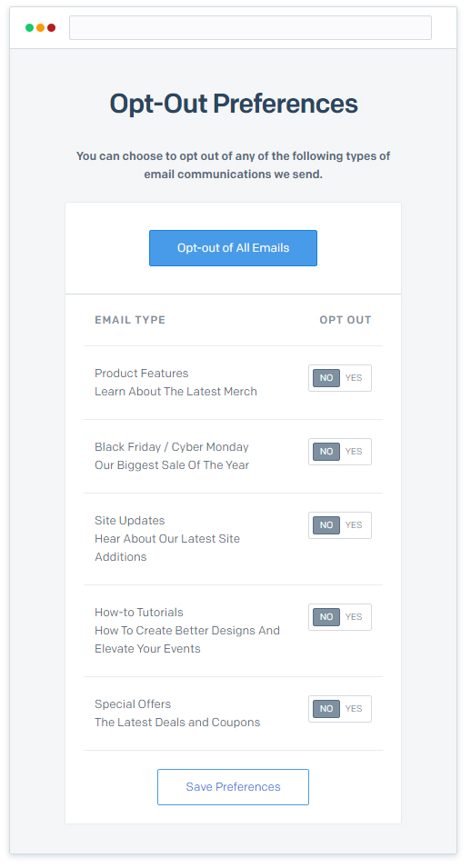Click the red dot in window header

(x=52, y=27)
